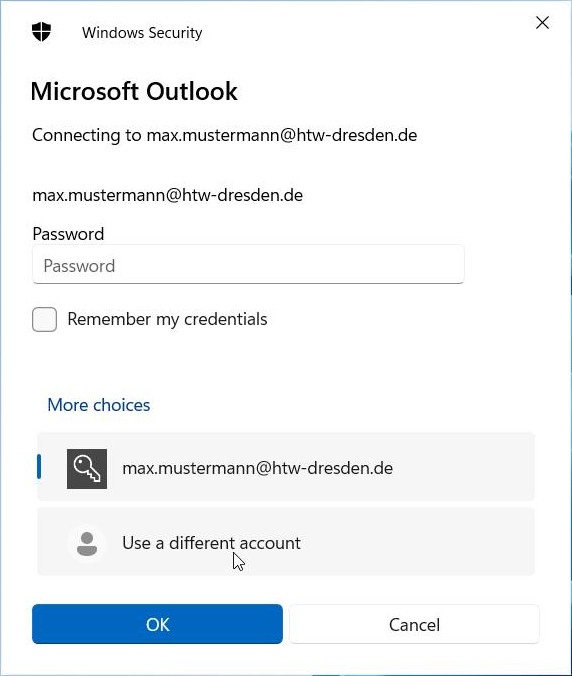The height and width of the screenshot is (676, 572).
Task: Click the Microsoft Outlook heading
Action: (x=134, y=91)
